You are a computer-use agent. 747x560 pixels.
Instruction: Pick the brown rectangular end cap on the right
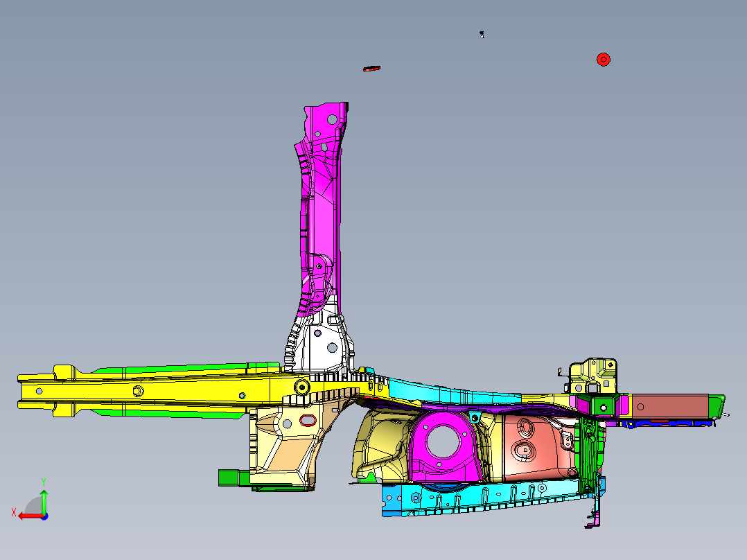pyautogui.click(x=669, y=407)
